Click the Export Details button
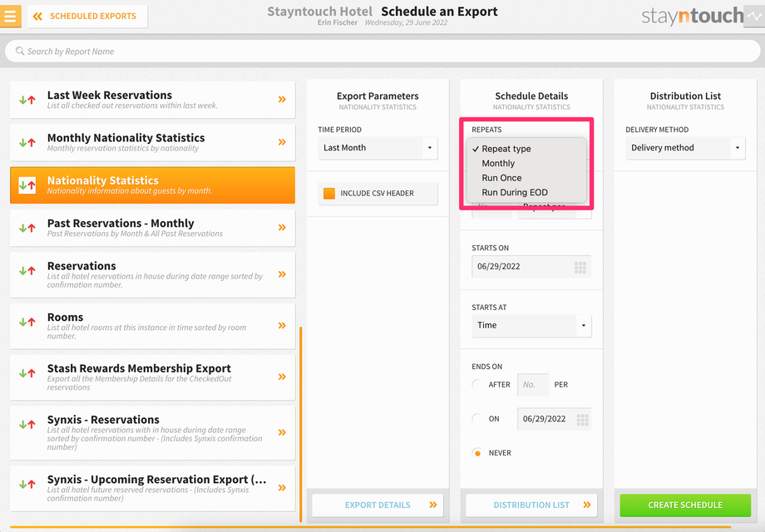The width and height of the screenshot is (765, 532). pos(378,505)
